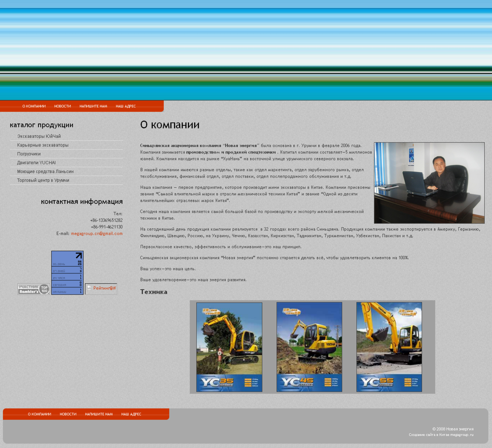This screenshot has width=492, height=448.
Task: Select 'Моющие средства Ланьсин'
Action: click(45, 172)
